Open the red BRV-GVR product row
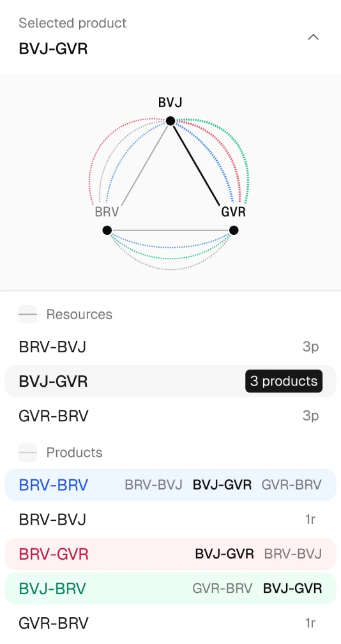 [170, 553]
